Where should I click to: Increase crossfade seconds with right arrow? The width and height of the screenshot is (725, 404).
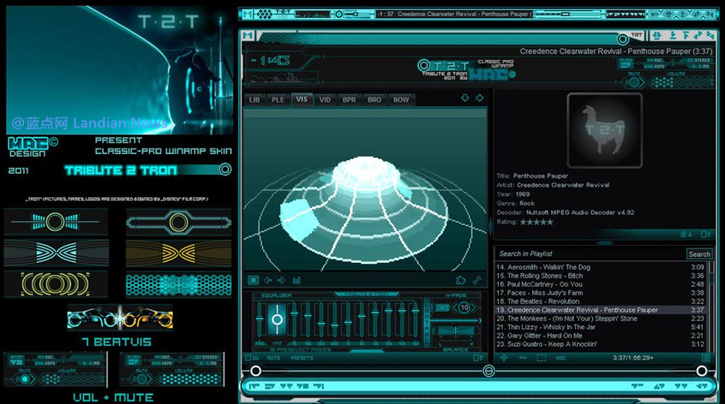pyautogui.click(x=476, y=308)
